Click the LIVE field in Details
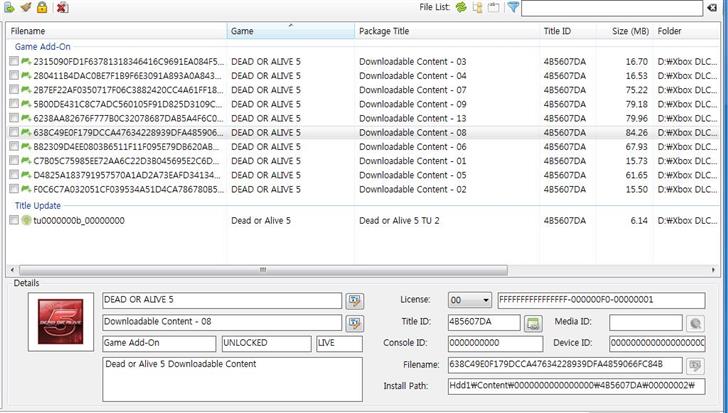Viewport: 728px width, 413px height. [x=339, y=343]
